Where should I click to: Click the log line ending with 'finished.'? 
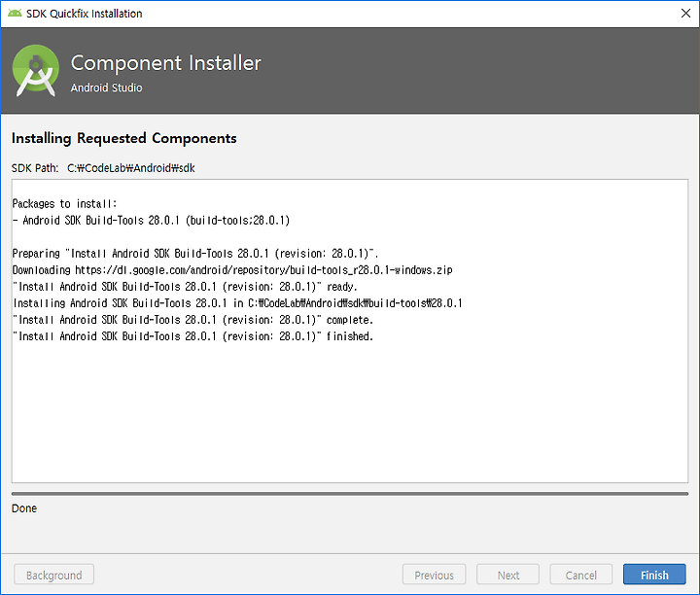192,336
